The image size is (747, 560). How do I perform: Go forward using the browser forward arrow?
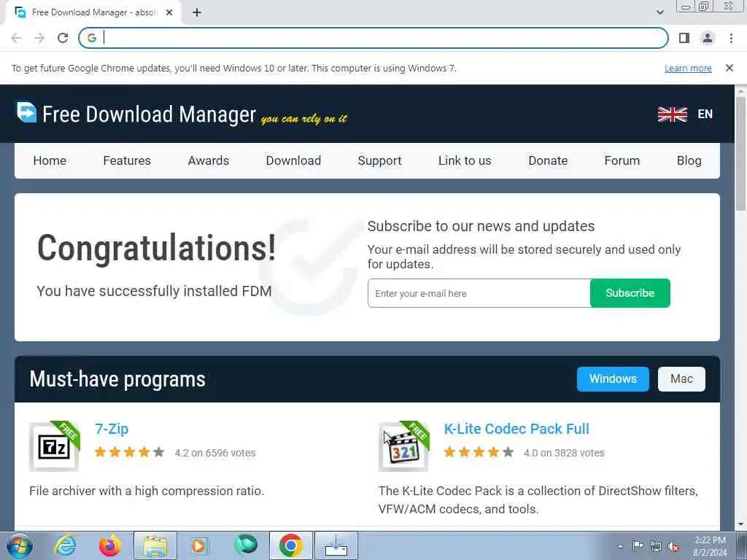pyautogui.click(x=39, y=38)
